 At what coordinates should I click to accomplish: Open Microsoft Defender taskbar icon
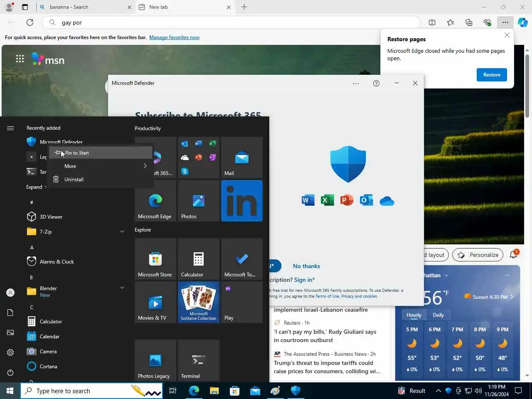(296, 391)
